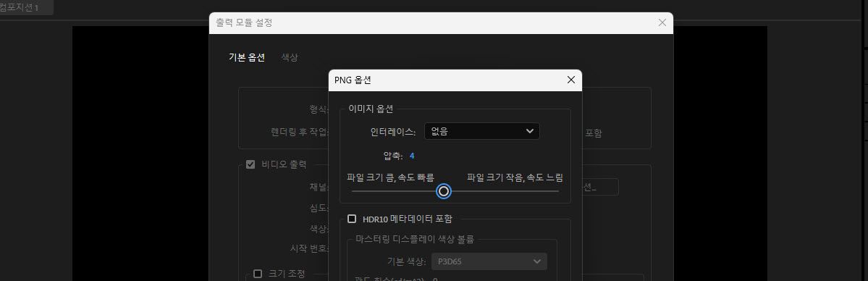The width and height of the screenshot is (868, 281).
Task: Close the 출력 모듈 설정 dialog
Action: pos(662,22)
